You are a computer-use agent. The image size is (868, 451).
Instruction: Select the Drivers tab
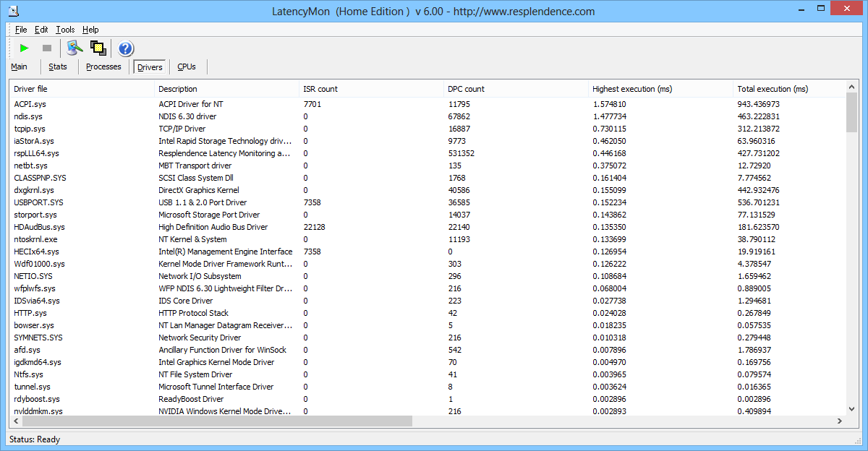(x=150, y=67)
